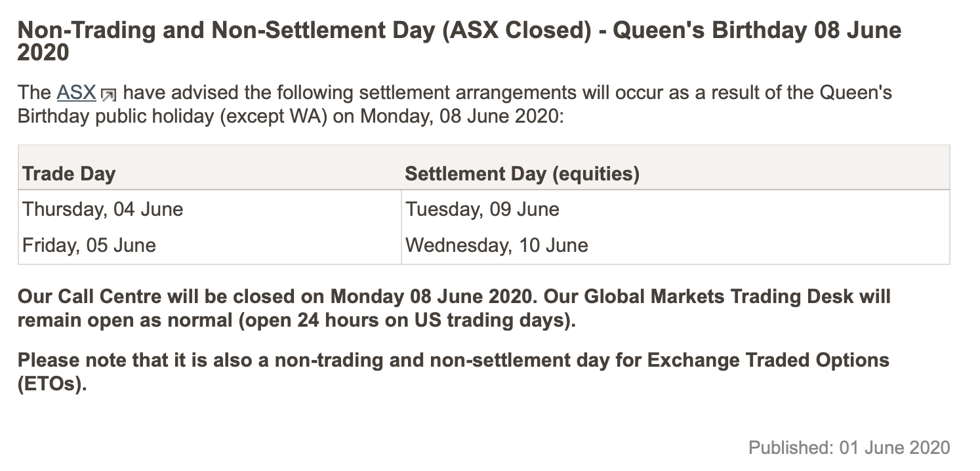The height and width of the screenshot is (471, 980).
Task: Click the external link icon beside ASX
Action: [x=108, y=95]
